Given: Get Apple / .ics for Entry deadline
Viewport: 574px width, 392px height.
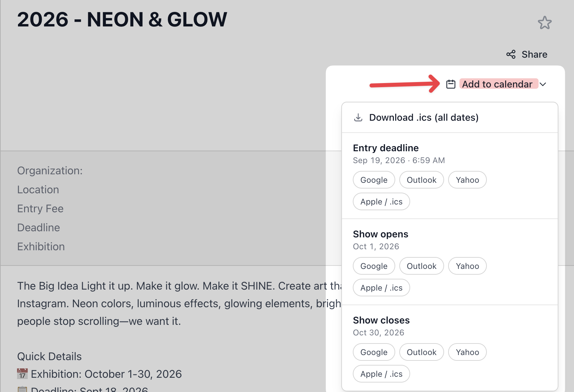Looking at the screenshot, I should point(381,201).
